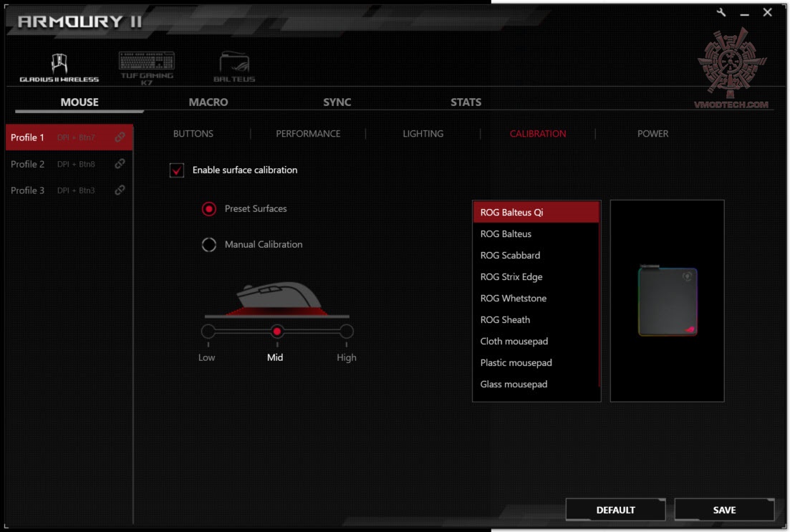Choose ROG Balteus Qi surface
This screenshot has height=532, width=790.
click(x=536, y=212)
